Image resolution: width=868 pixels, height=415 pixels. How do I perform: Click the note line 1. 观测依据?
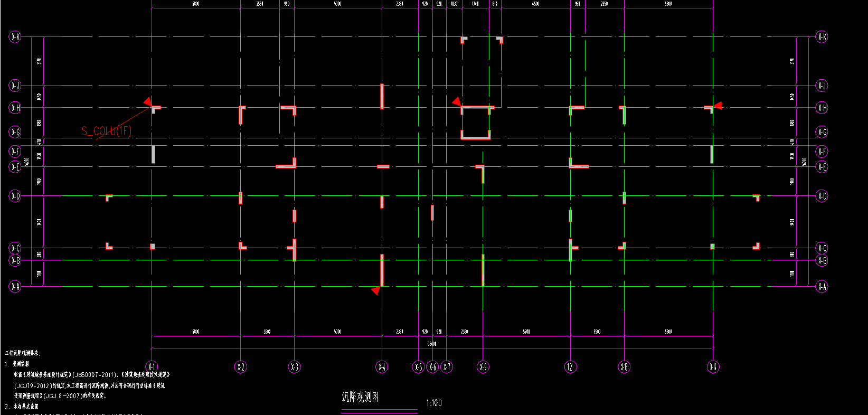[x=17, y=364]
